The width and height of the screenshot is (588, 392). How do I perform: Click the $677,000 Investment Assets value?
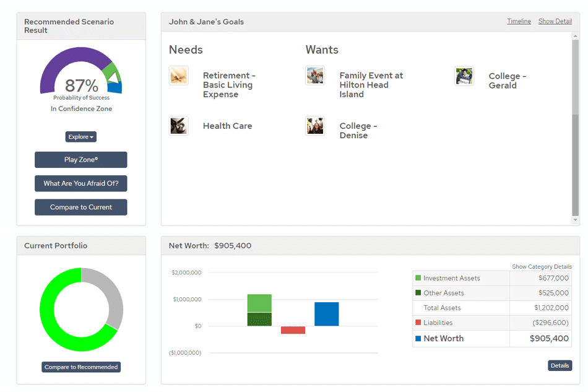[x=553, y=278]
